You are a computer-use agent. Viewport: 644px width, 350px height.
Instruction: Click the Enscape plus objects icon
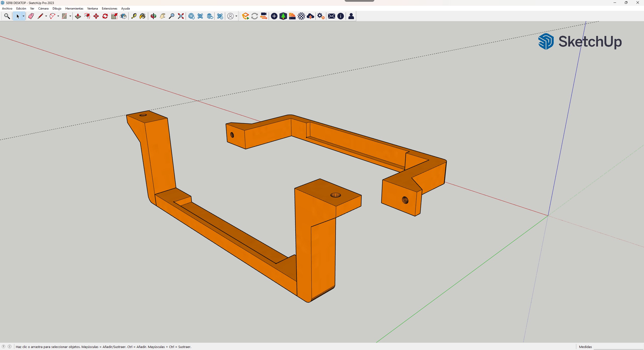tap(274, 16)
